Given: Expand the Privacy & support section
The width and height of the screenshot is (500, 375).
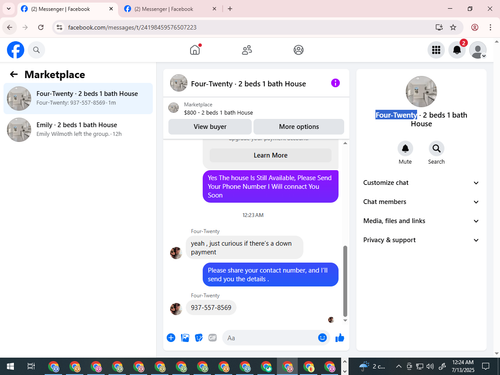Looking at the screenshot, I should pos(421,240).
